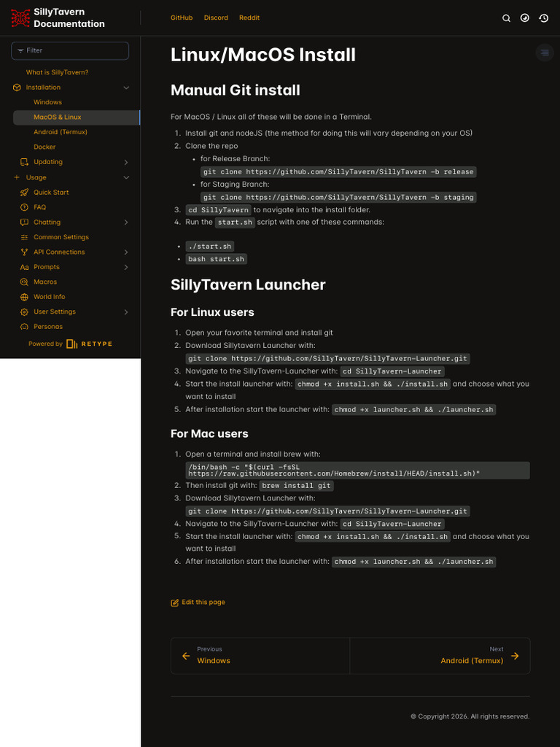
Task: Click the Prompts Aa icon
Action: [x=24, y=267]
